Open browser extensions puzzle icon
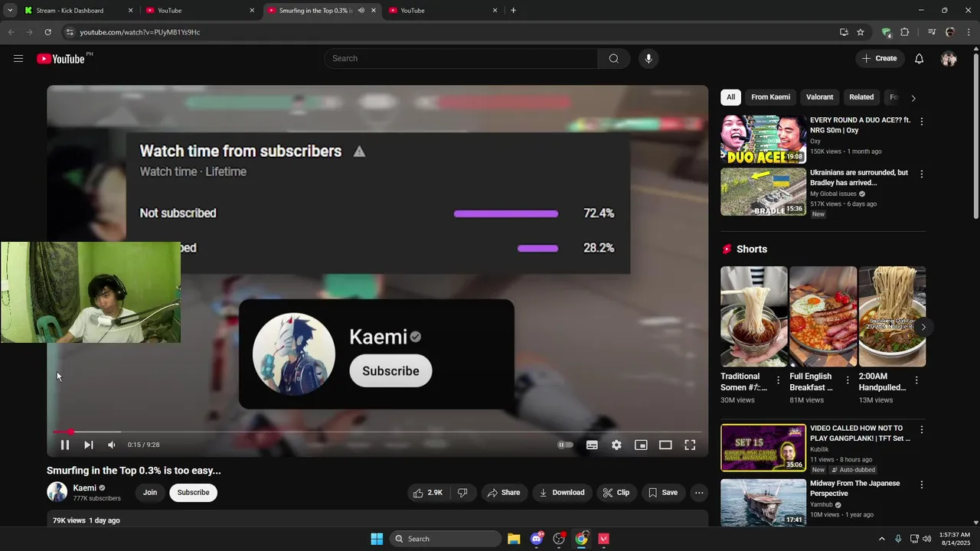This screenshot has height=551, width=980. (905, 32)
